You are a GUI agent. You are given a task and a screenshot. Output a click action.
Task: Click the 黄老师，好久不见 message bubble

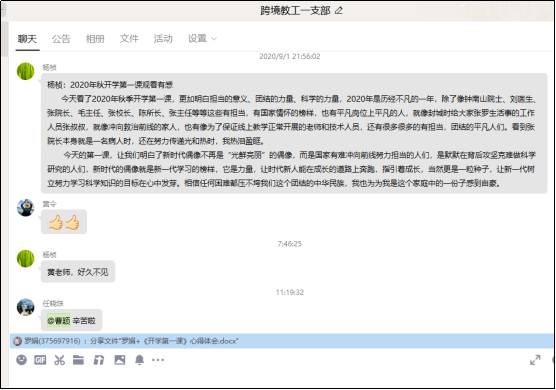(x=78, y=272)
